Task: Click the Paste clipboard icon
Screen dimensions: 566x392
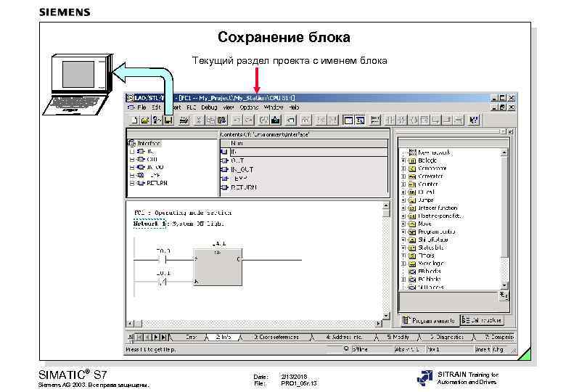Action: coord(222,121)
